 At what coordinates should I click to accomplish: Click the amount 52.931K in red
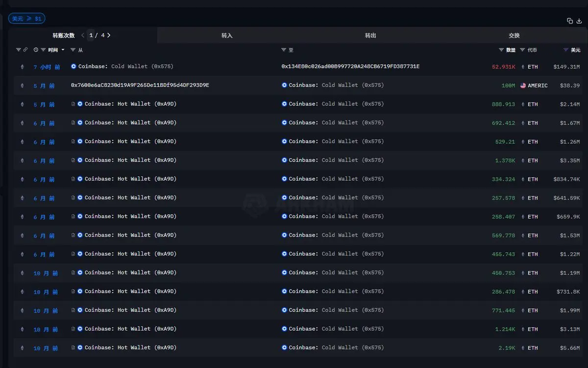pos(504,67)
